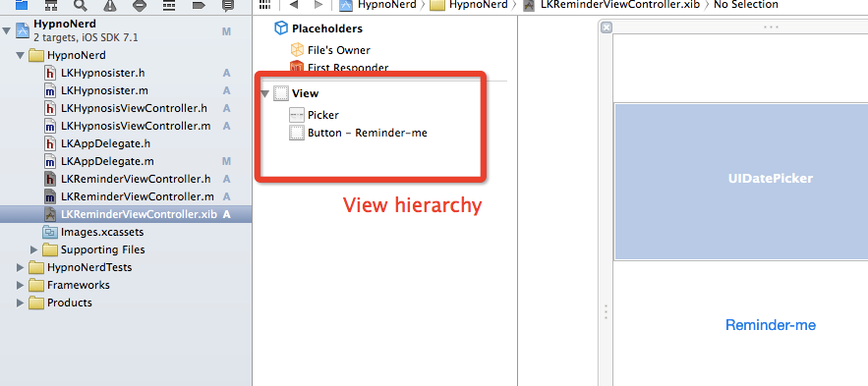The height and width of the screenshot is (386, 868).
Task: Click the HypnoNerd project blueprint icon
Action: point(23,30)
